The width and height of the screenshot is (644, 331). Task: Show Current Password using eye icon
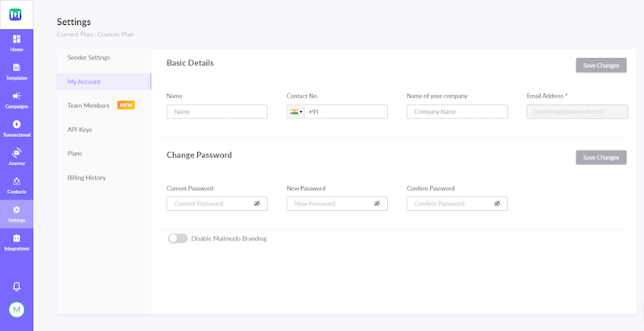[x=257, y=204]
